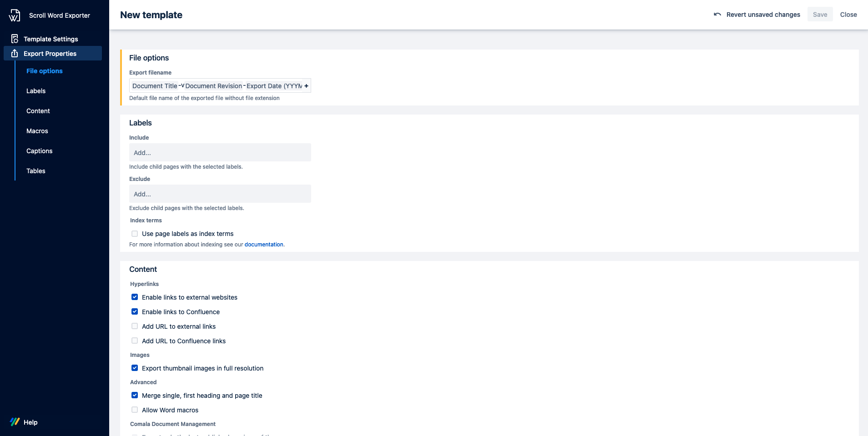Click the Template Settings icon in sidebar

click(x=15, y=39)
